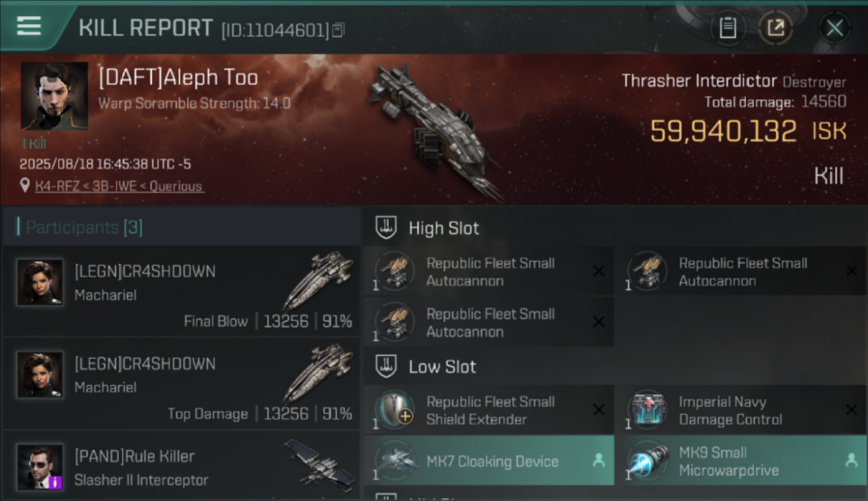Click the Imperial Navy Damage Control icon
The image size is (868, 501).
(x=648, y=409)
